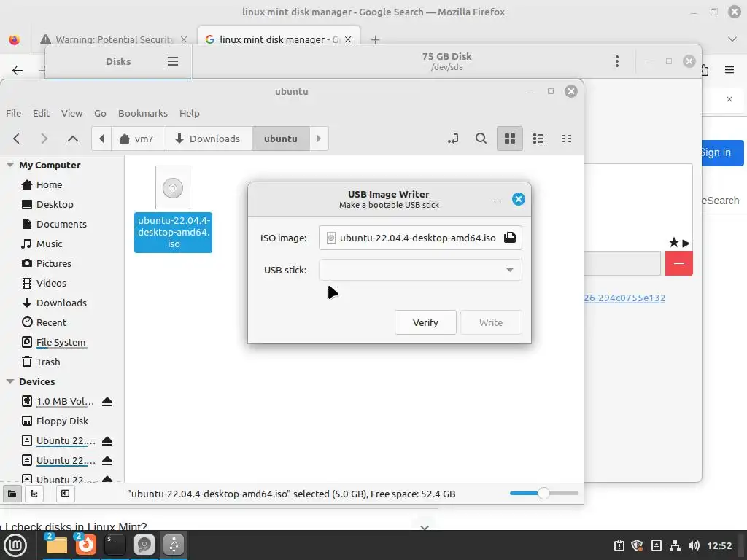Show places sidebar view button
The width and height of the screenshot is (747, 560).
pyautogui.click(x=12, y=494)
